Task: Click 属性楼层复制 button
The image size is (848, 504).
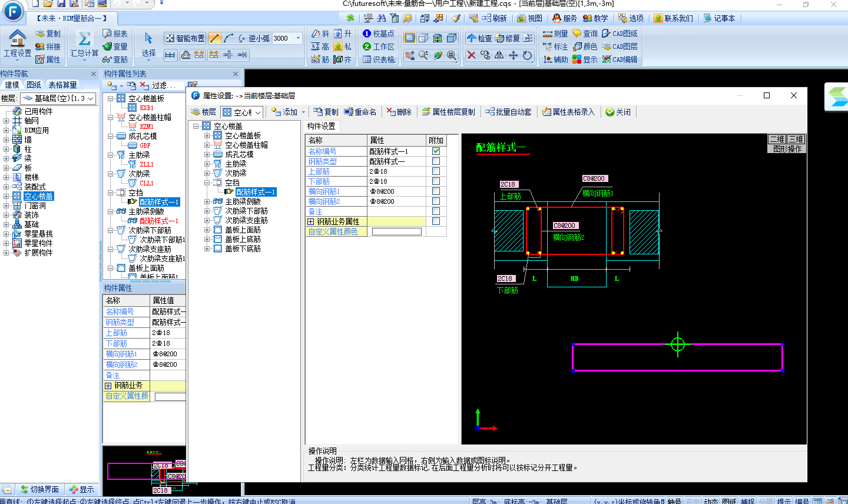Action: pos(448,112)
